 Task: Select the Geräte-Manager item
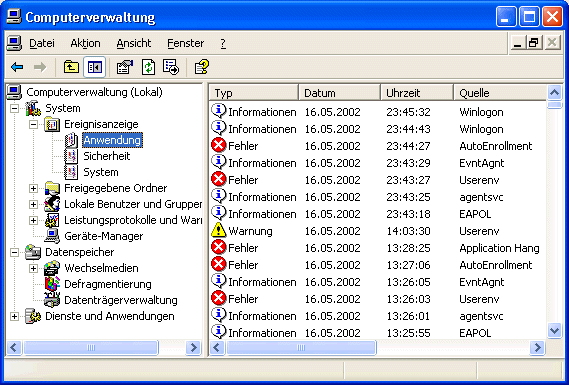tap(103, 236)
